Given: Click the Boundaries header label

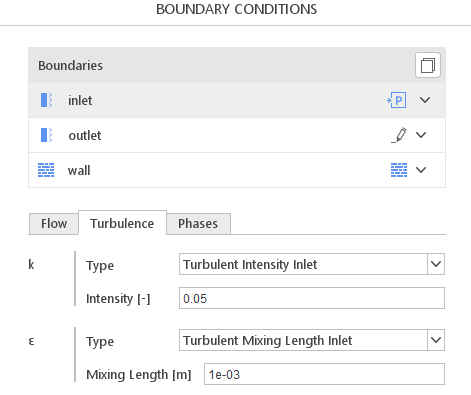Looking at the screenshot, I should tap(70, 66).
